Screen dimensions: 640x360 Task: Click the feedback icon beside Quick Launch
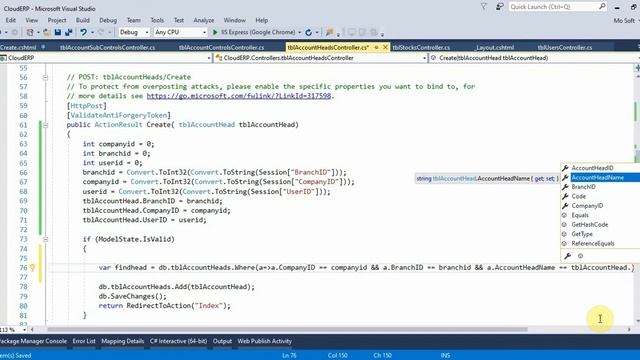[500, 7]
